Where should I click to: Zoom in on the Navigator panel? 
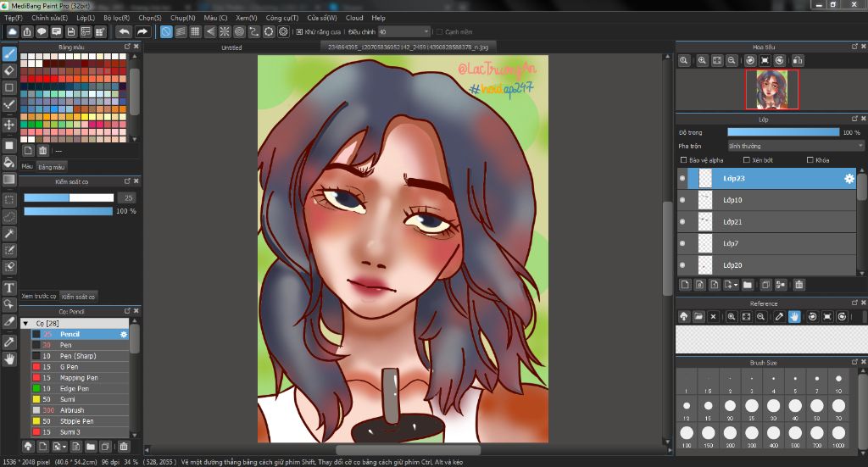click(702, 60)
